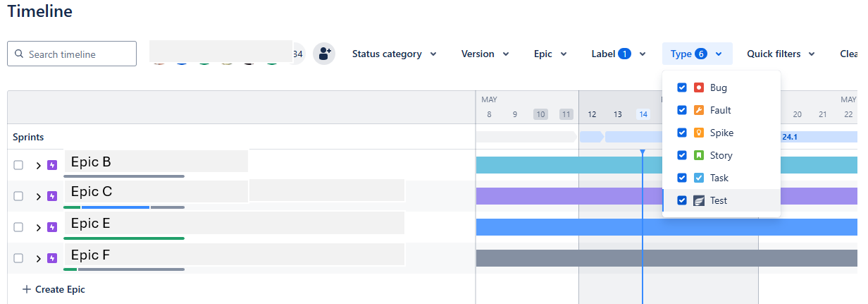Click the Sprints row label
The image size is (868, 304).
[28, 137]
